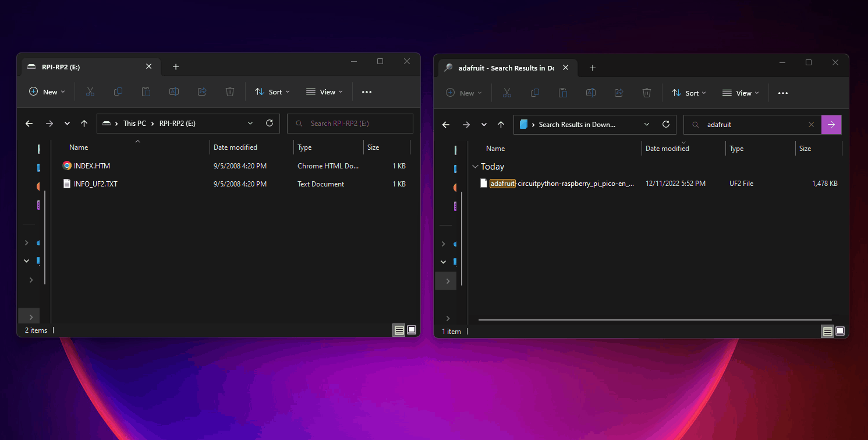This screenshot has width=868, height=440.
Task: Click Rename icon in adafruit search window
Action: coord(590,93)
